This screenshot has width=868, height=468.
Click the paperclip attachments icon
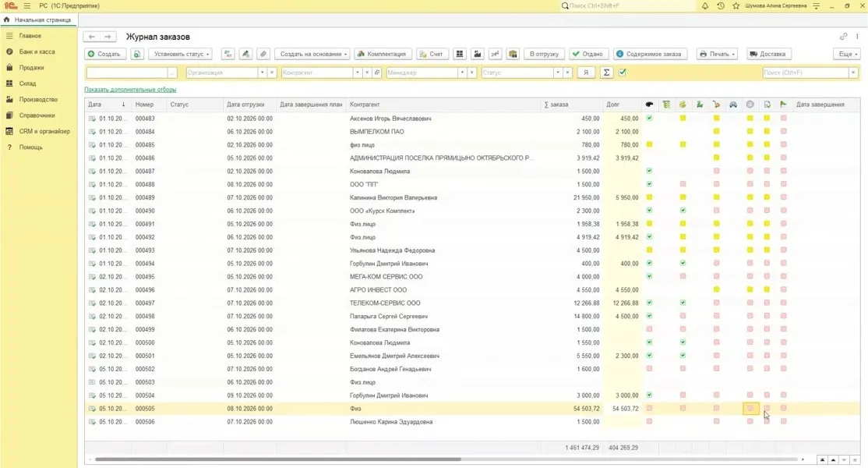(x=263, y=54)
